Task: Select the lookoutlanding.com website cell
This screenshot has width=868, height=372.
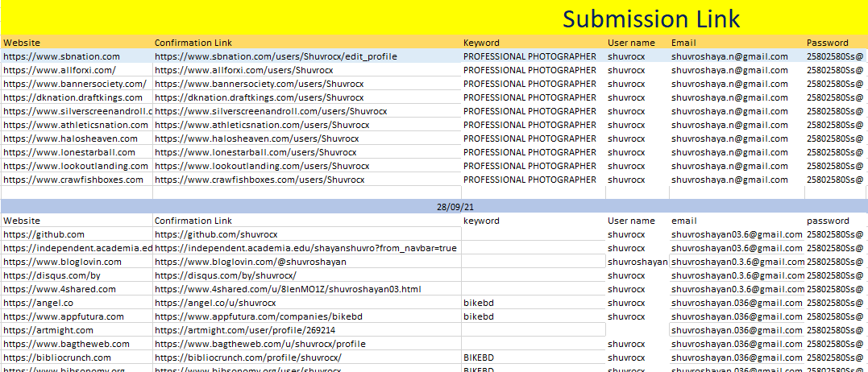Action: [x=76, y=166]
